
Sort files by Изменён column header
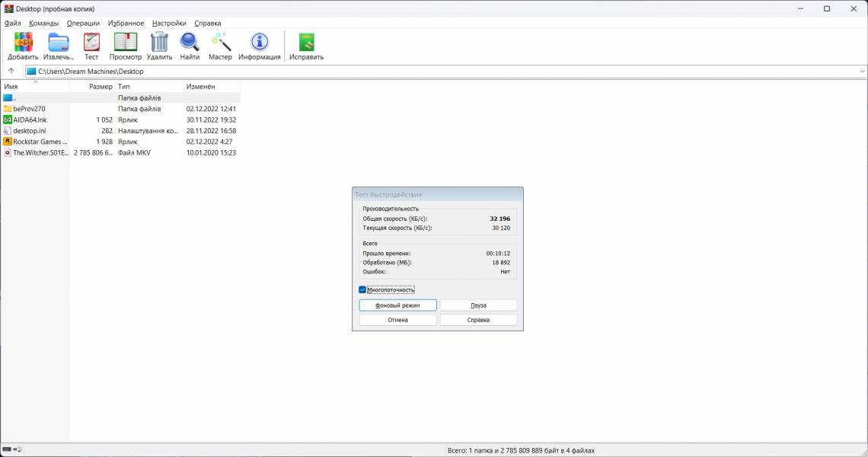[x=212, y=86]
